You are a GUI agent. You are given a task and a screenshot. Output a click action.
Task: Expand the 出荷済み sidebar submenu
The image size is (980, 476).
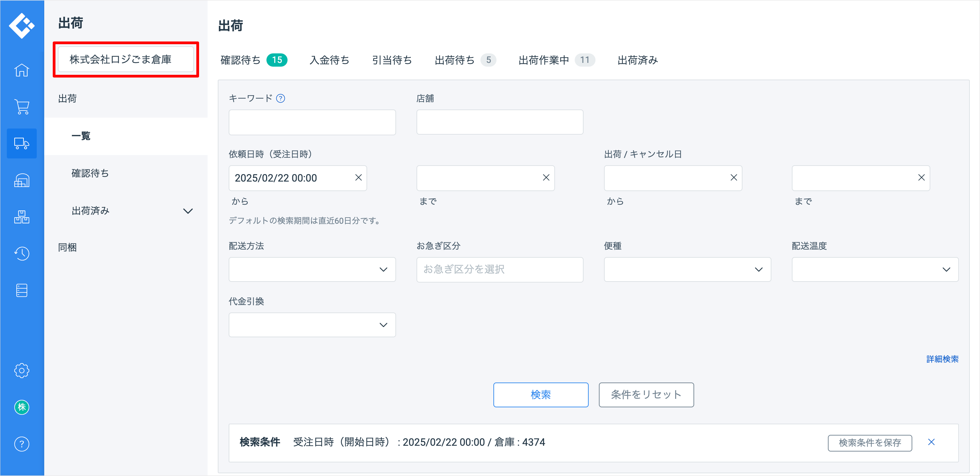tap(188, 211)
